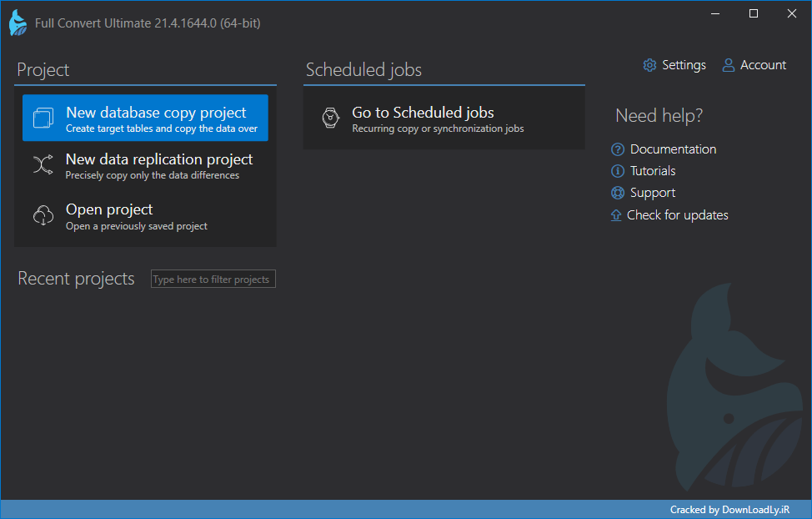Click the Settings gear icon

pos(649,65)
